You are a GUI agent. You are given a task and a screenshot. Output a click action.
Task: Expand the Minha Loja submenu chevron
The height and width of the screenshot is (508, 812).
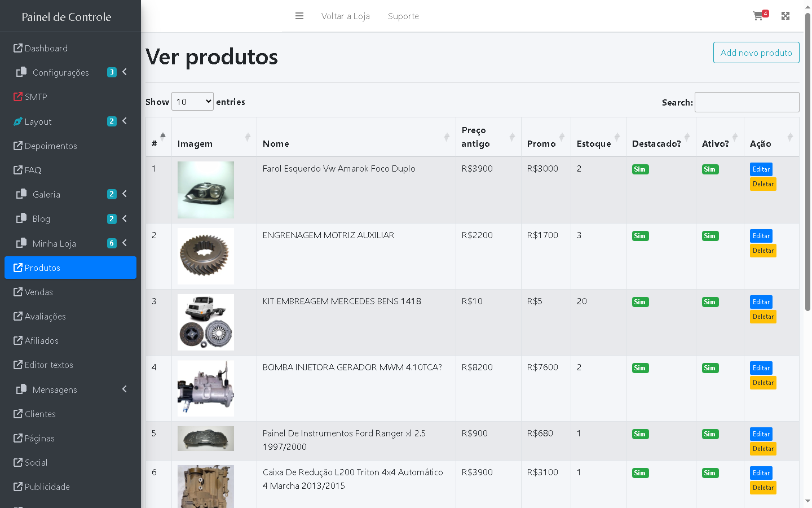coord(125,243)
